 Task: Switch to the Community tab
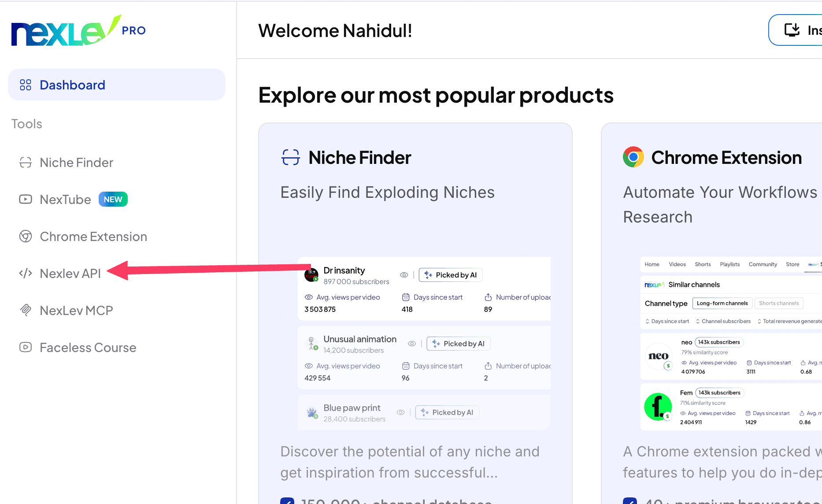tap(763, 264)
